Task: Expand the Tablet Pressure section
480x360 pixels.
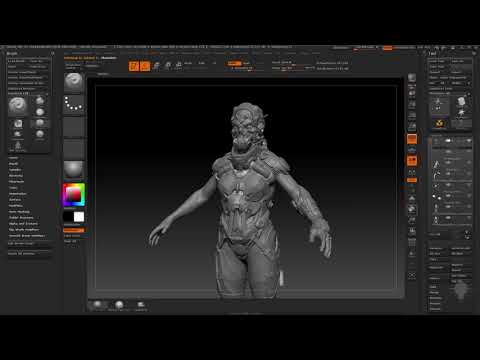Action: (x=21, y=218)
